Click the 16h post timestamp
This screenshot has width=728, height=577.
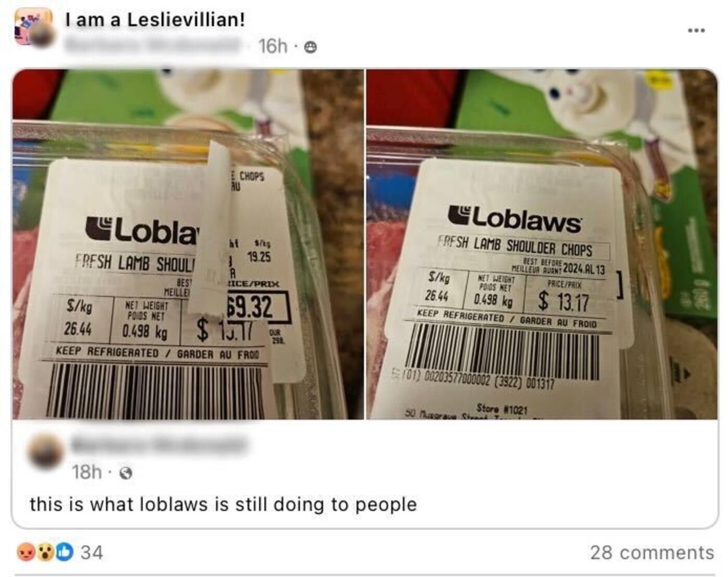click(272, 46)
